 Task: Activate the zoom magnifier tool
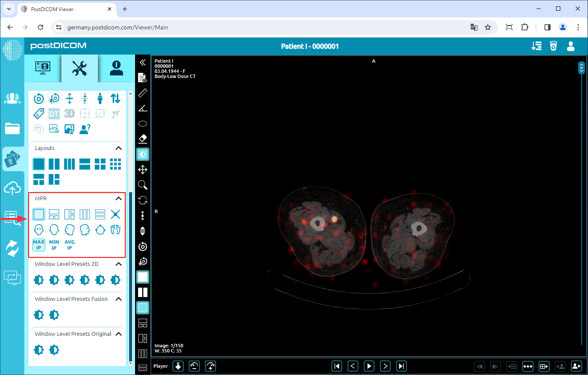point(143,185)
